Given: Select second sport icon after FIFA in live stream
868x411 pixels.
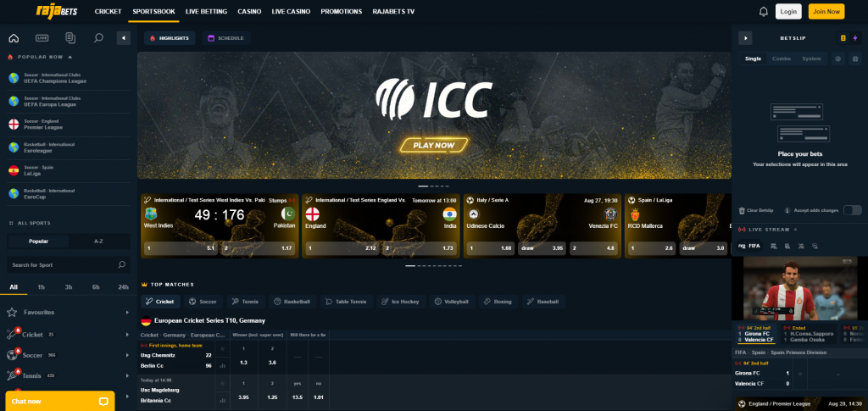Looking at the screenshot, I should click(787, 246).
